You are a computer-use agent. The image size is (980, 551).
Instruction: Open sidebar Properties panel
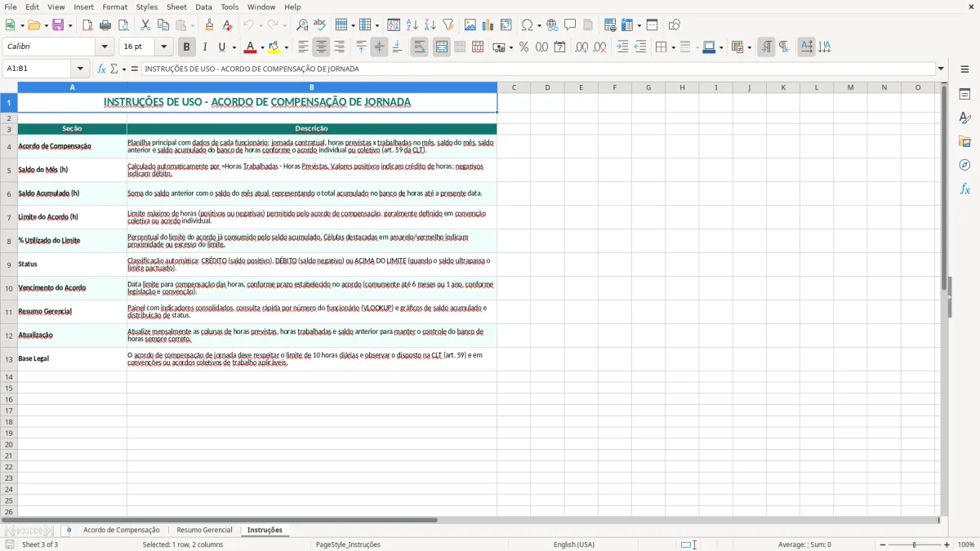(x=964, y=94)
